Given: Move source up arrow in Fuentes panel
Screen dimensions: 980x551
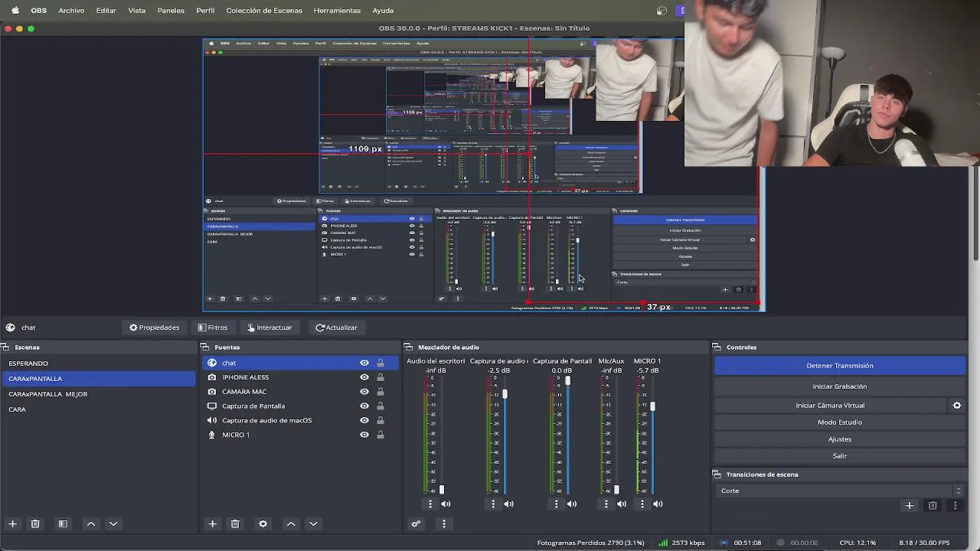Looking at the screenshot, I should pos(291,523).
